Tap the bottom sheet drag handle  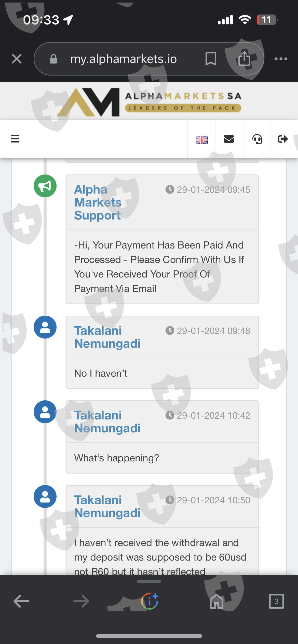pyautogui.click(x=149, y=581)
